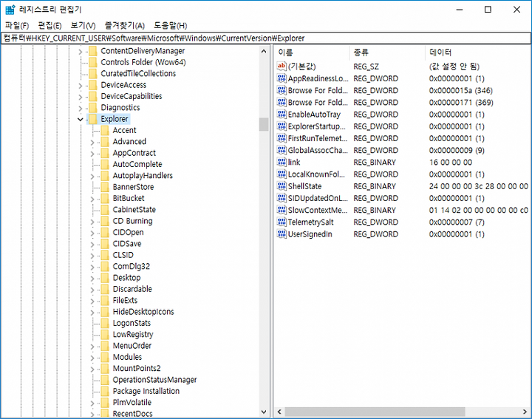This screenshot has width=532, height=419.
Task: Click the FirstRunTelemet... value icon
Action: [282, 138]
